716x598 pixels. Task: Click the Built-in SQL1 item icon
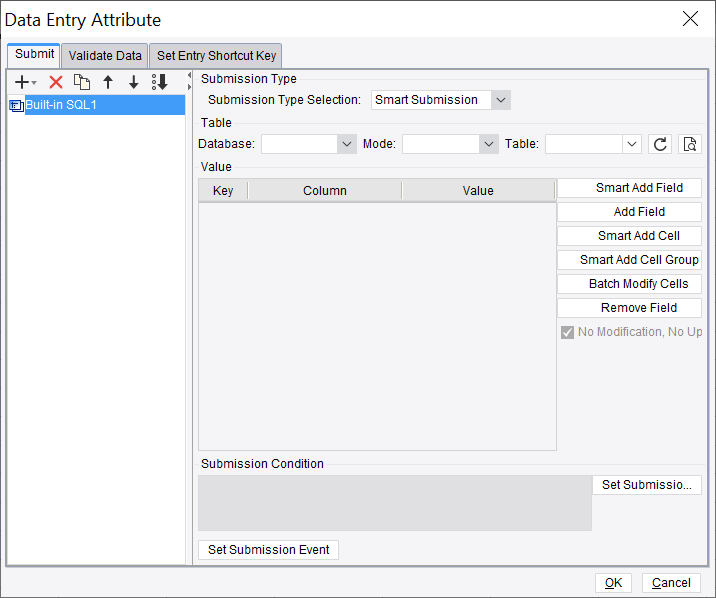[x=16, y=105]
